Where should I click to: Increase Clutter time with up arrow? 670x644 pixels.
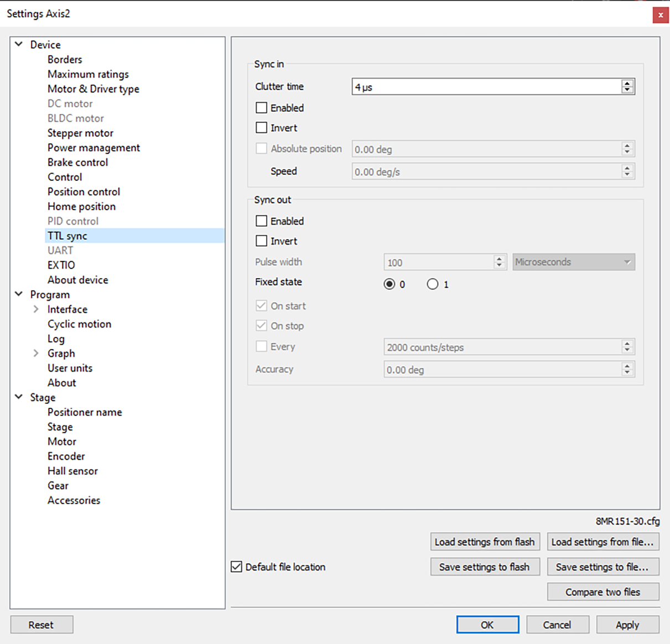click(627, 83)
